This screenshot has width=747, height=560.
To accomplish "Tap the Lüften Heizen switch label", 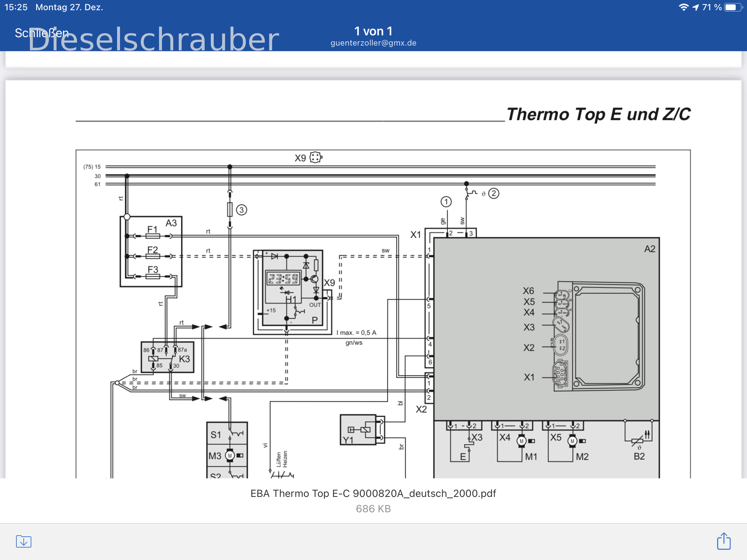I will click(282, 459).
